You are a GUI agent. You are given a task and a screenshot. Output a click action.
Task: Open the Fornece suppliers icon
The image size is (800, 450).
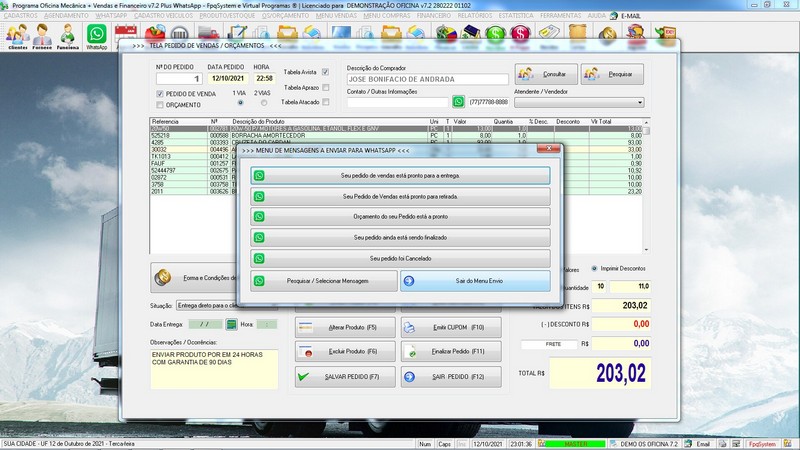pos(42,37)
